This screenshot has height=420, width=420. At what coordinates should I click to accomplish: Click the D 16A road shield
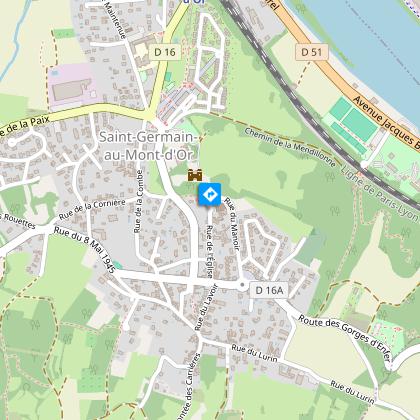[269, 290]
